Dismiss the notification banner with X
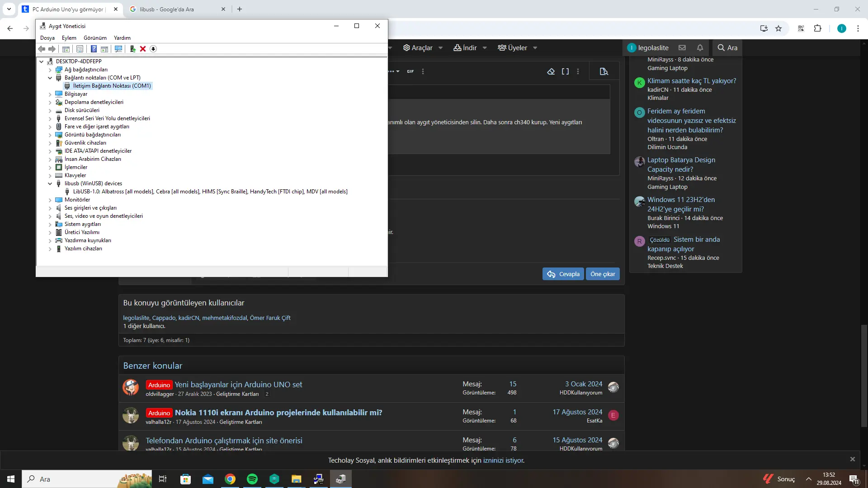Screen dimensions: 868x488 click(853, 459)
